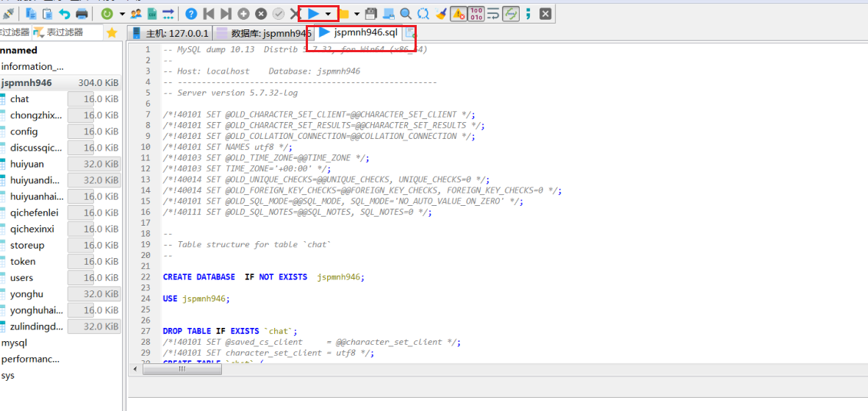Select the huiyuan table
868x411 pixels.
click(26, 164)
